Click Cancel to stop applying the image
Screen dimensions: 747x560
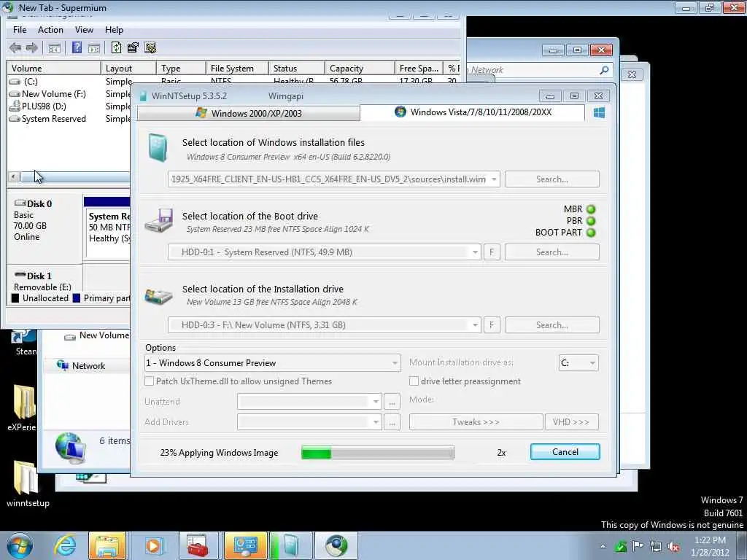tap(565, 452)
